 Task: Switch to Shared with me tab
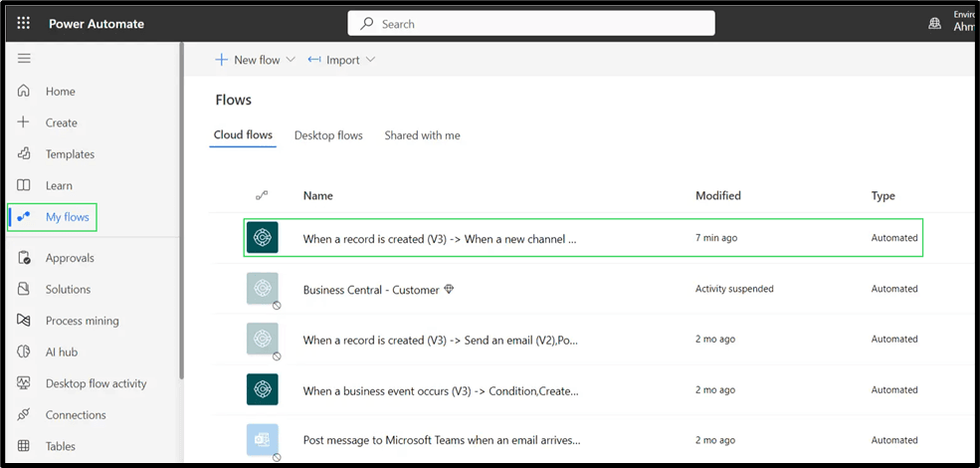point(422,135)
